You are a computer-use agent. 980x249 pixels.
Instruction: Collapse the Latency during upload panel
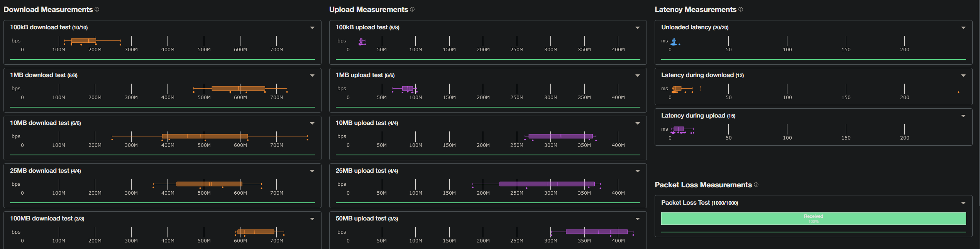point(963,115)
